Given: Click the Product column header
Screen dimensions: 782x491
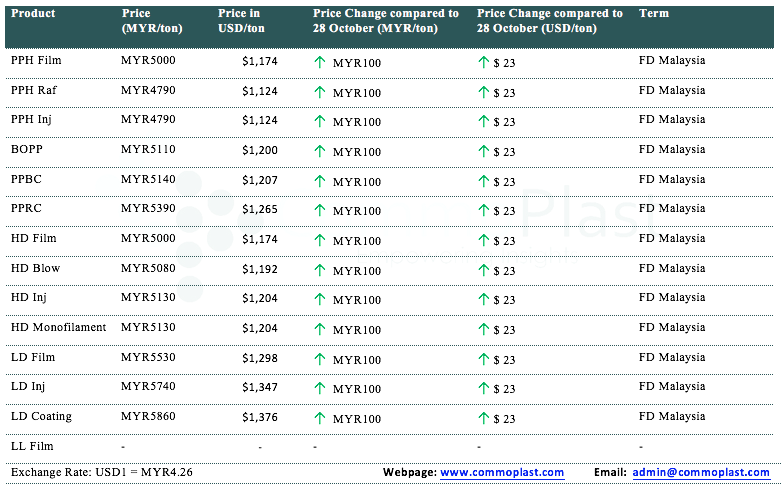Looking at the screenshot, I should point(33,14).
